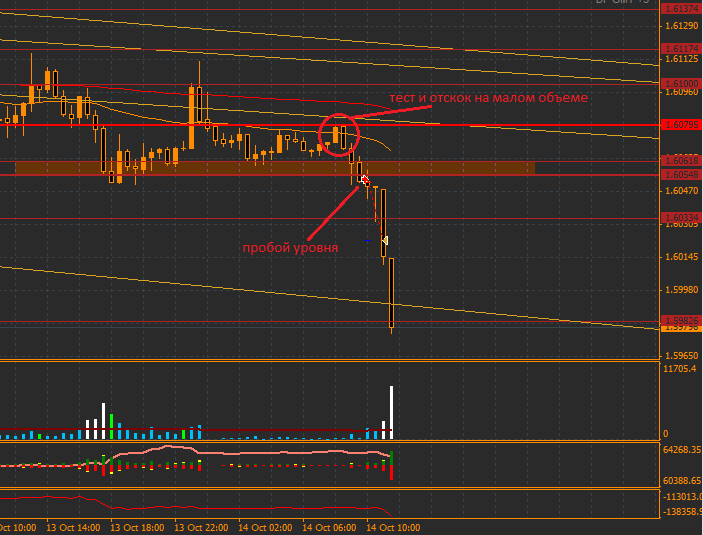Click the last long bearish candle body

391,293
